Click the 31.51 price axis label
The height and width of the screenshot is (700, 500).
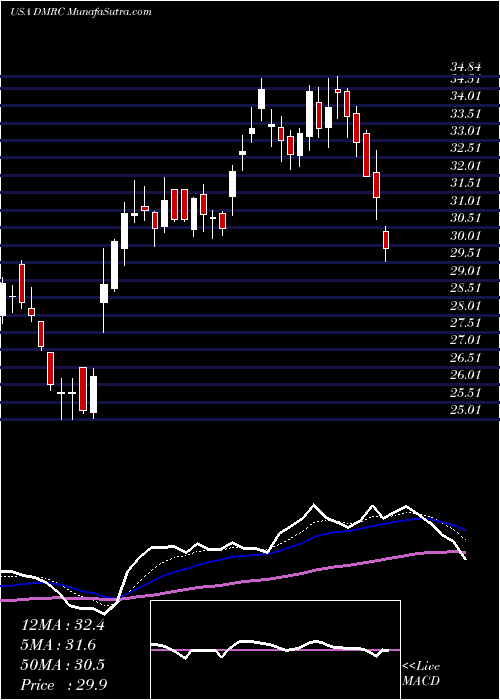click(x=465, y=183)
